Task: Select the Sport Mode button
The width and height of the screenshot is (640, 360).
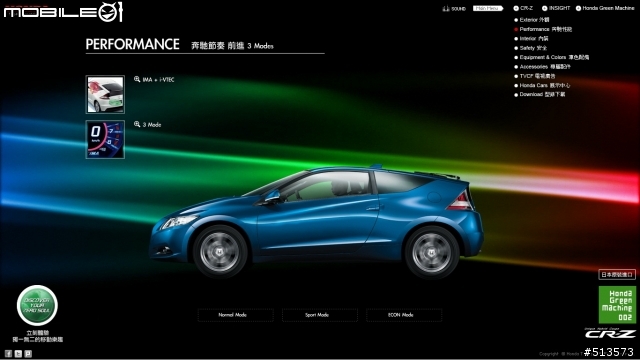Action: pyautogui.click(x=320, y=315)
